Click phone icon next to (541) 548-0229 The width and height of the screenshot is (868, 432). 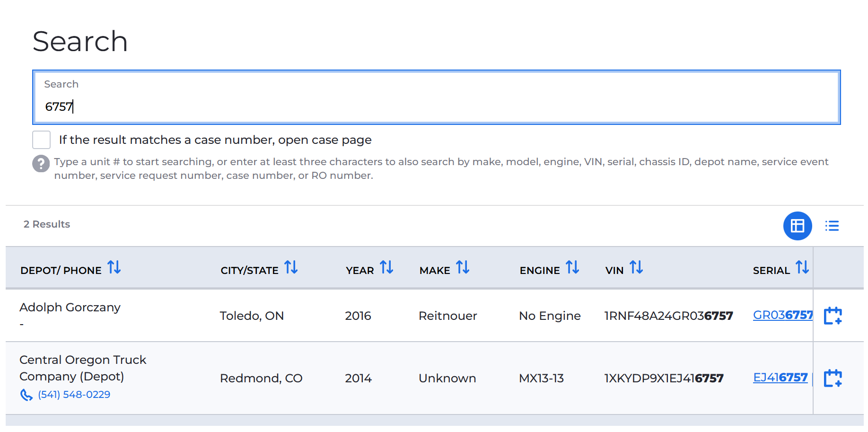click(x=26, y=395)
